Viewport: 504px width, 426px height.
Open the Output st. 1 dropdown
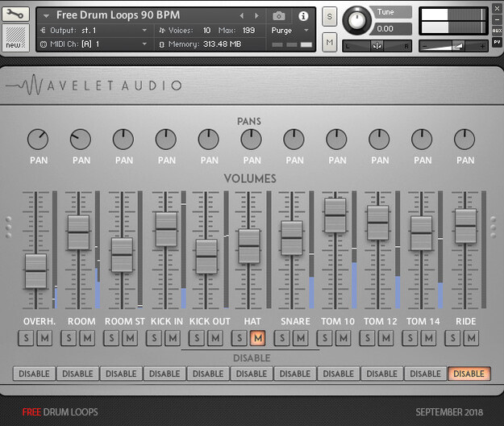pos(144,30)
